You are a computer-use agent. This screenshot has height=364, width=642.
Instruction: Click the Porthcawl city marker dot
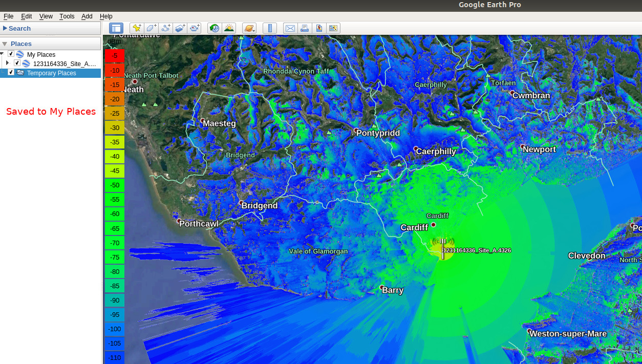point(179,222)
